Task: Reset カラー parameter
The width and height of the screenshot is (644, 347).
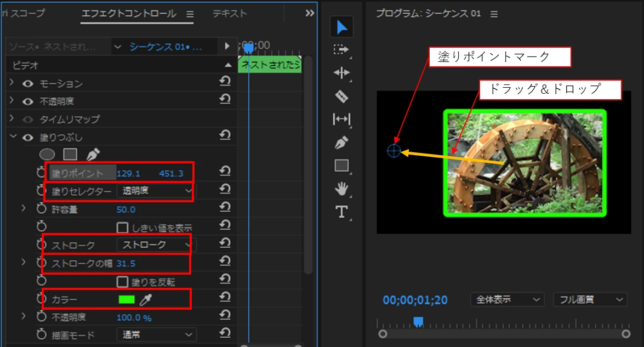Action: 225,297
